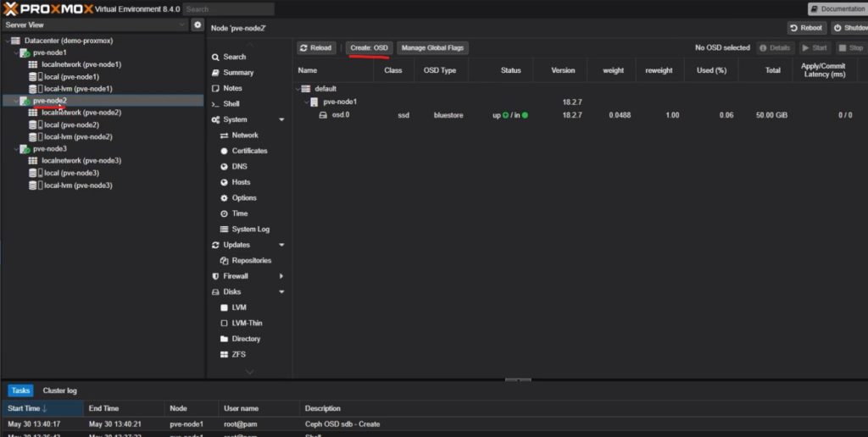Click the panel splitter collapse handle

518,380
